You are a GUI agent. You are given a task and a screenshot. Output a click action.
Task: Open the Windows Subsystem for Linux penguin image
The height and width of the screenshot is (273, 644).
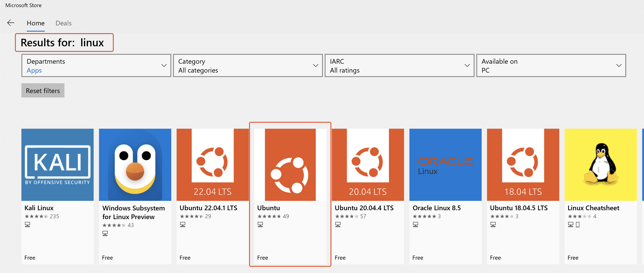(135, 165)
